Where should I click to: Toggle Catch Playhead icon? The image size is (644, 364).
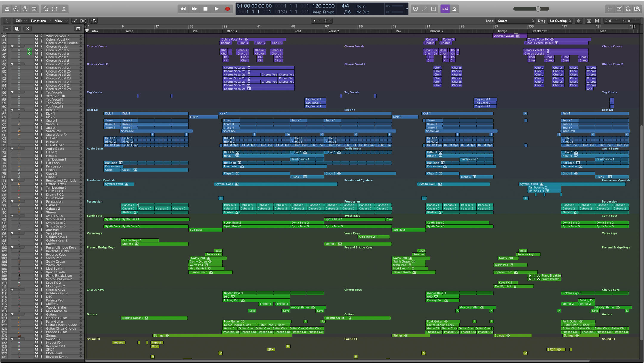click(x=94, y=21)
